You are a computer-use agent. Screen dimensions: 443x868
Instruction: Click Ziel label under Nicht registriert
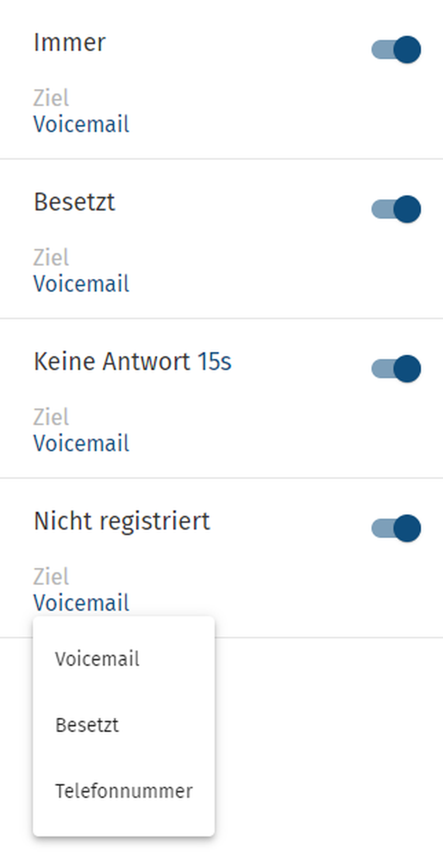point(51,577)
